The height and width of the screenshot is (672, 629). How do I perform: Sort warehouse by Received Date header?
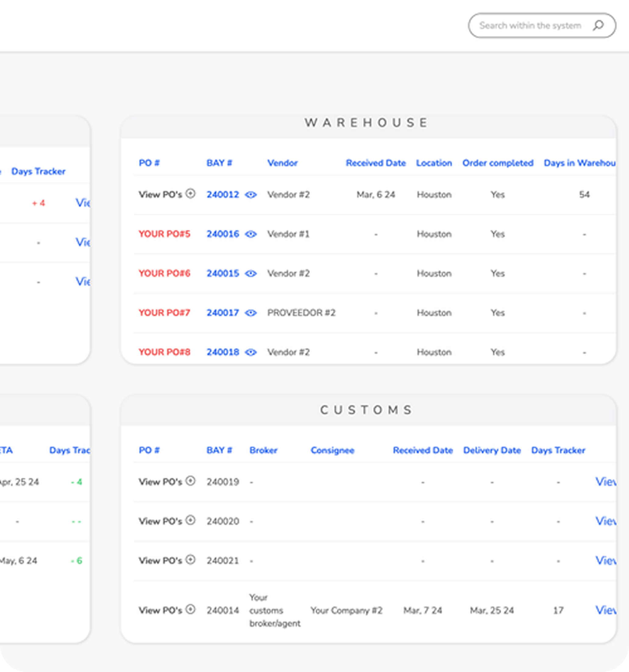(x=375, y=163)
